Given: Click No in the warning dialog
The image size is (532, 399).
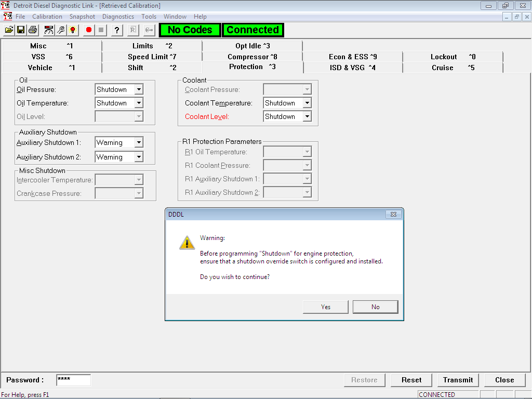Looking at the screenshot, I should (375, 307).
